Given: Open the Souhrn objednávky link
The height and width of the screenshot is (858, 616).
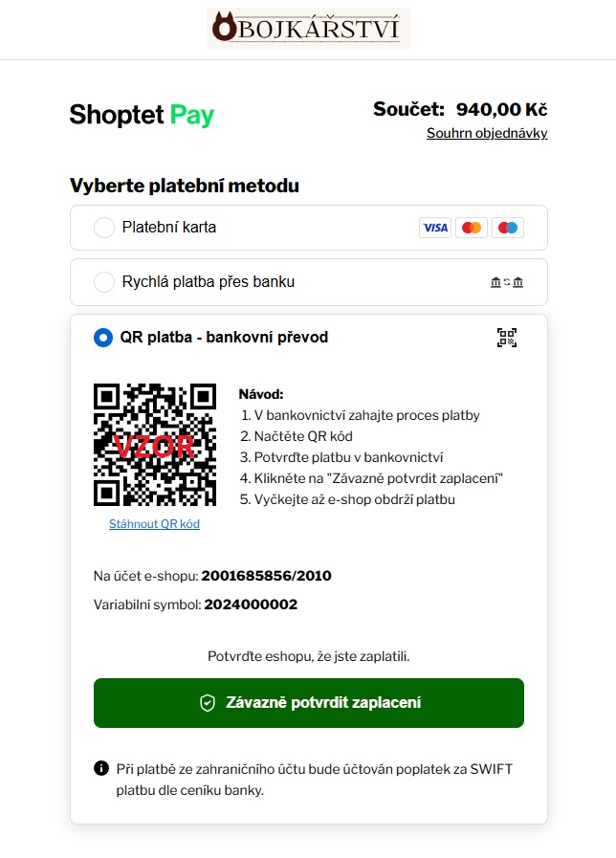Looking at the screenshot, I should (487, 134).
